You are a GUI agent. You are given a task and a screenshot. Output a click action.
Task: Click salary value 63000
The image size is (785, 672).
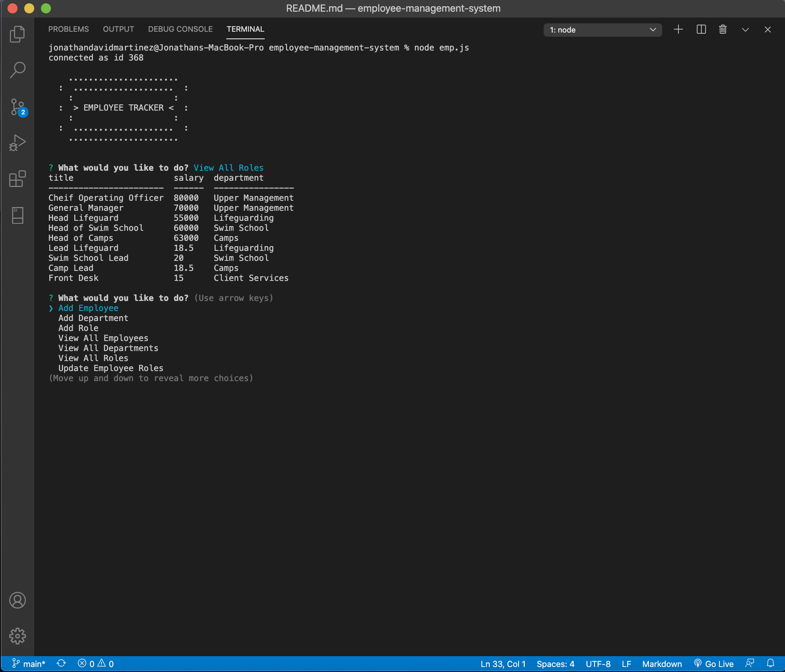coord(186,238)
